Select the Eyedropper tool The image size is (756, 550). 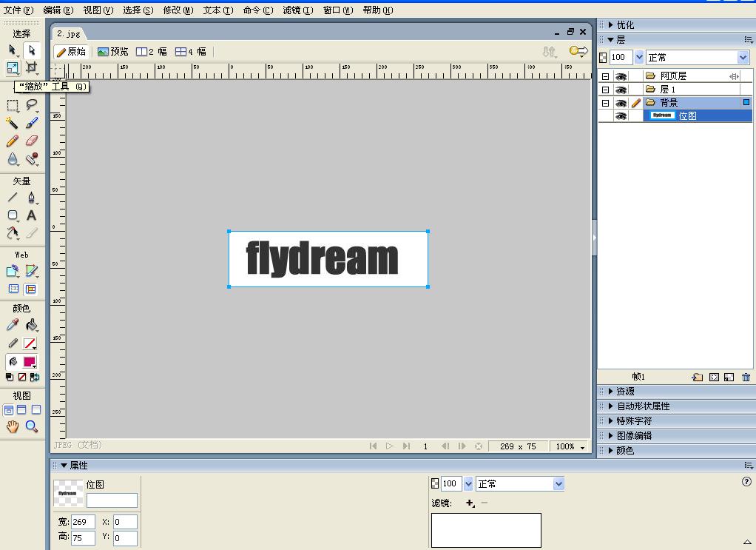coord(13,325)
